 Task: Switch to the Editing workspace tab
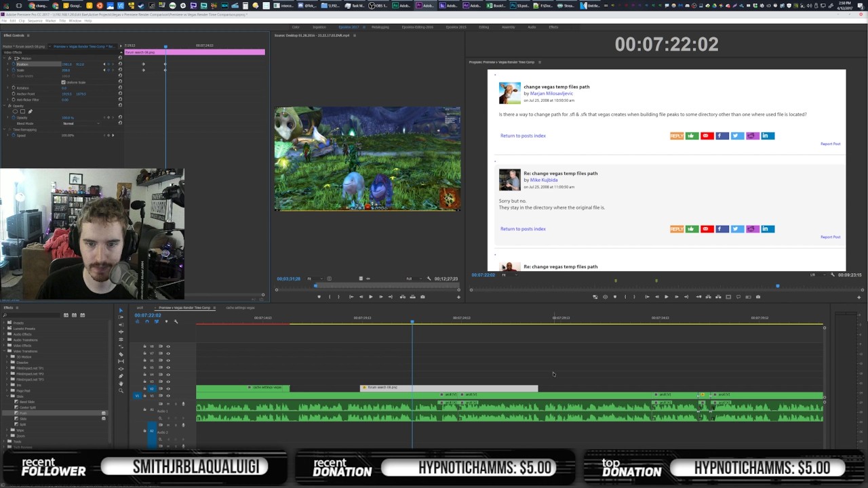coord(484,27)
